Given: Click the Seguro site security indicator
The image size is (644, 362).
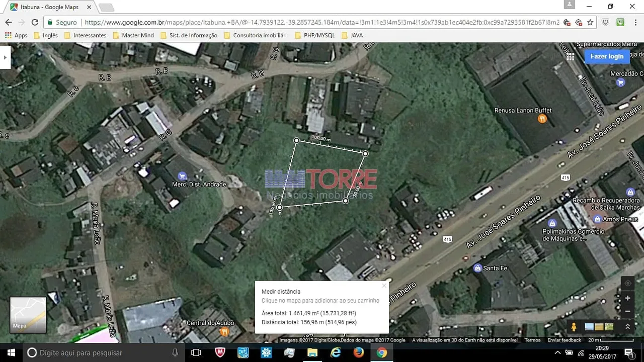Looking at the screenshot, I should point(62,22).
